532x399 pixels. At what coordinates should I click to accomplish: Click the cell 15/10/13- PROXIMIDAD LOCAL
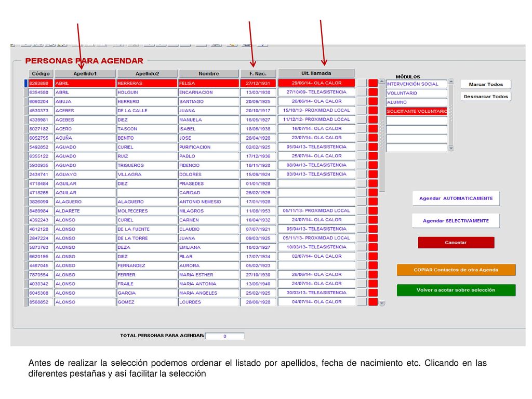point(316,110)
